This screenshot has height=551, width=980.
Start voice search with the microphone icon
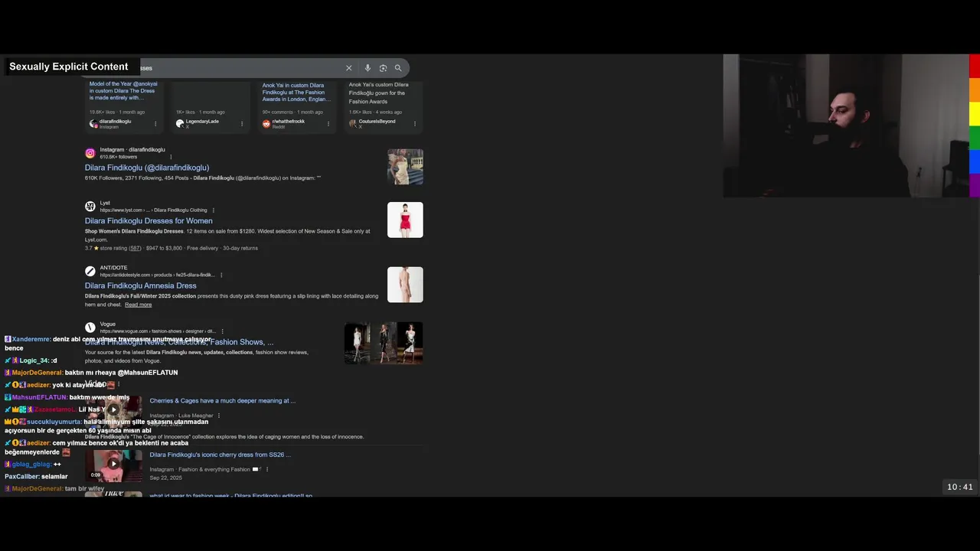tap(367, 68)
